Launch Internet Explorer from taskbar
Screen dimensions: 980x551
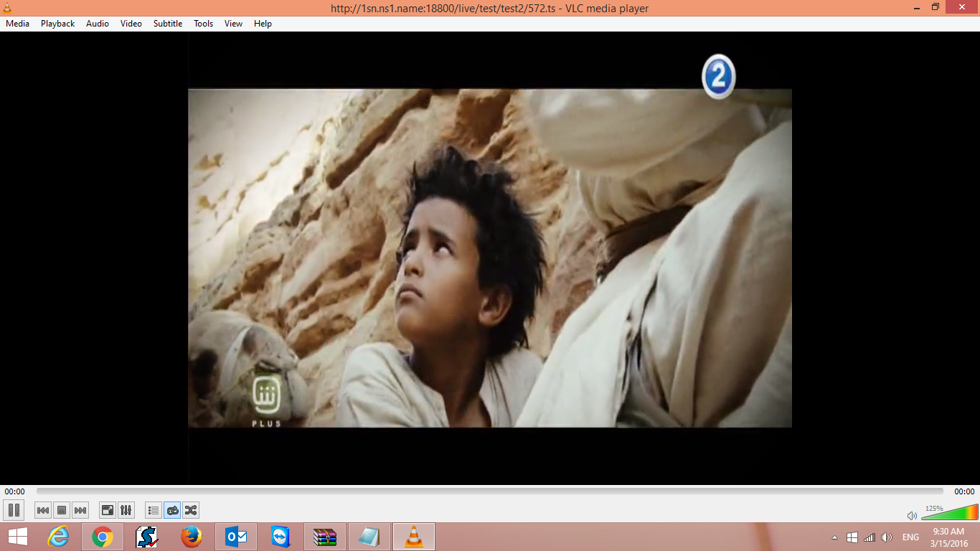point(58,537)
